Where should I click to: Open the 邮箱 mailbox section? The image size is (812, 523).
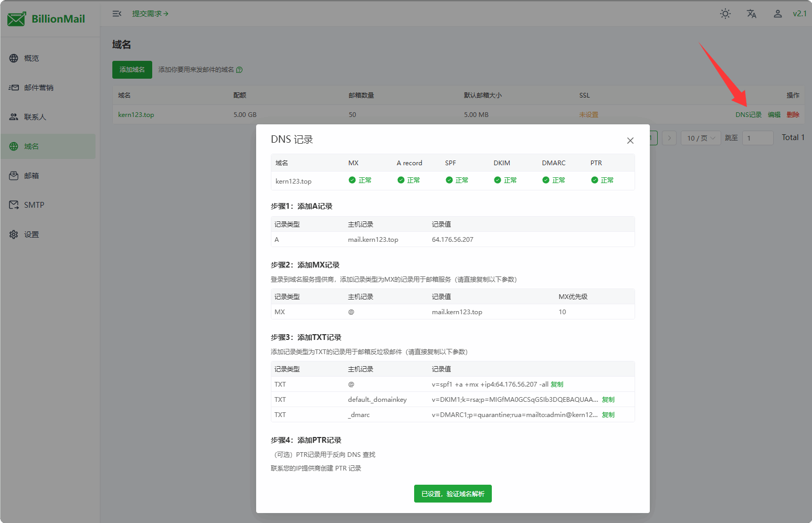pos(30,175)
